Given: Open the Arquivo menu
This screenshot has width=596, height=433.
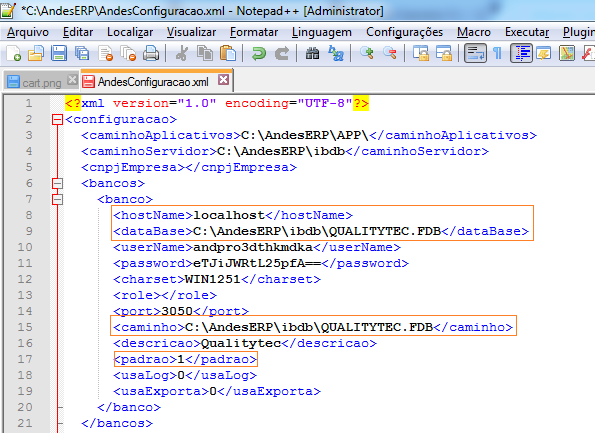Looking at the screenshot, I should (28, 32).
